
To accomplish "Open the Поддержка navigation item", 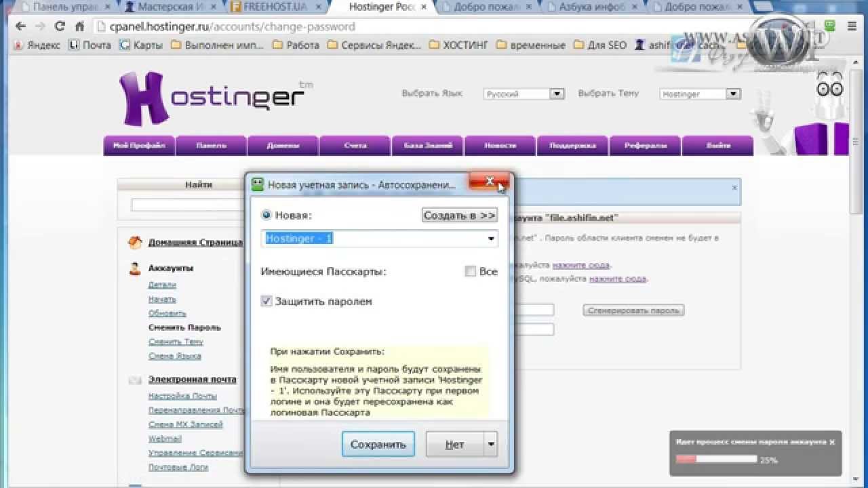I will pyautogui.click(x=573, y=146).
